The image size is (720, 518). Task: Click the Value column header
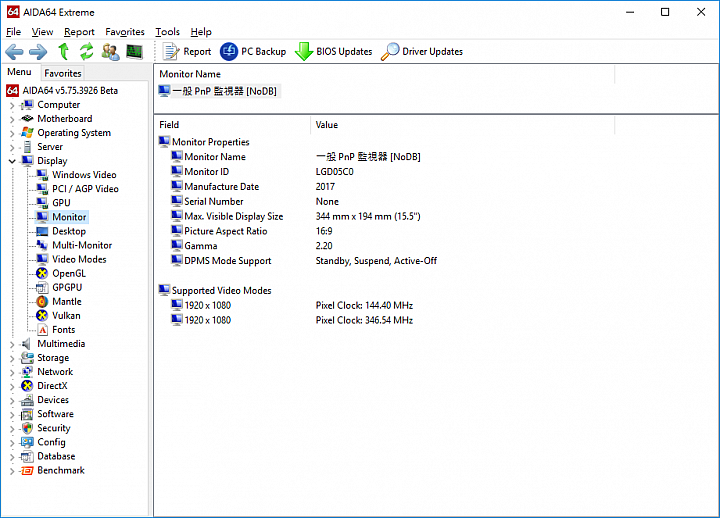tap(463, 125)
